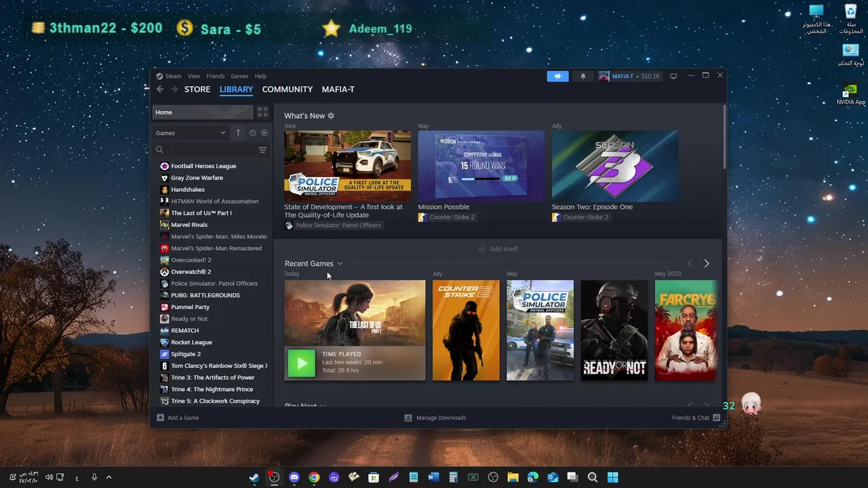Viewport: 868px width, 488px height.
Task: Select Ready or Not game cover
Action: [x=614, y=330]
